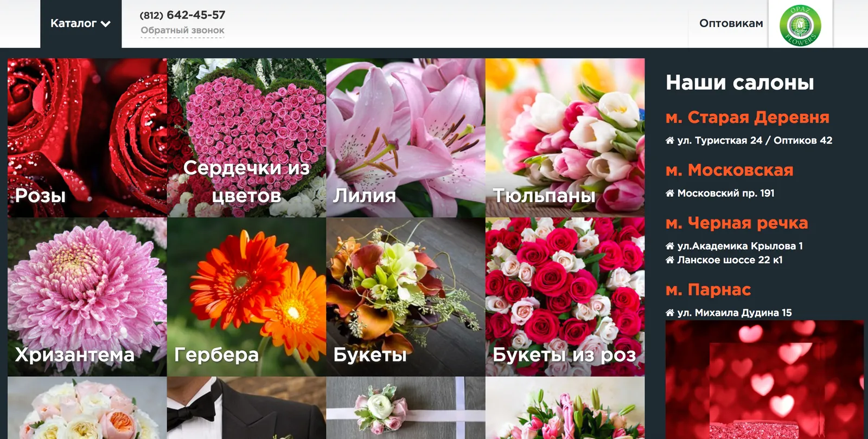Click the address ул. Туристкая 24 / Оптиков 42
This screenshot has width=868, height=439.
(755, 140)
